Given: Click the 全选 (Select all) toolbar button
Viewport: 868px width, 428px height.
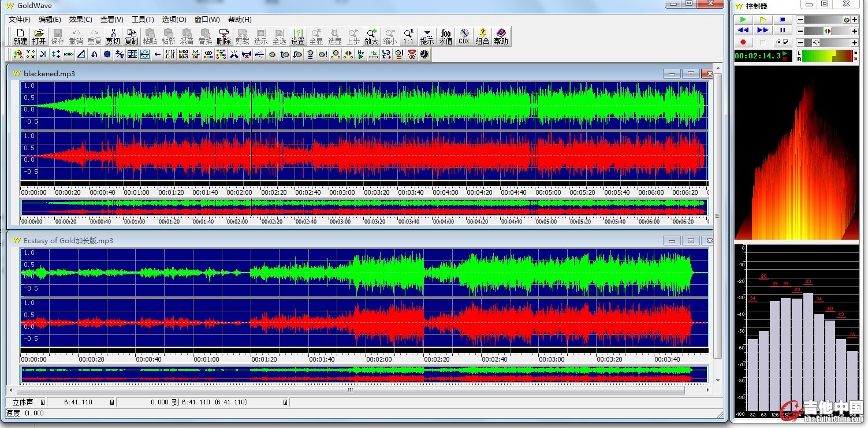Looking at the screenshot, I should (279, 37).
